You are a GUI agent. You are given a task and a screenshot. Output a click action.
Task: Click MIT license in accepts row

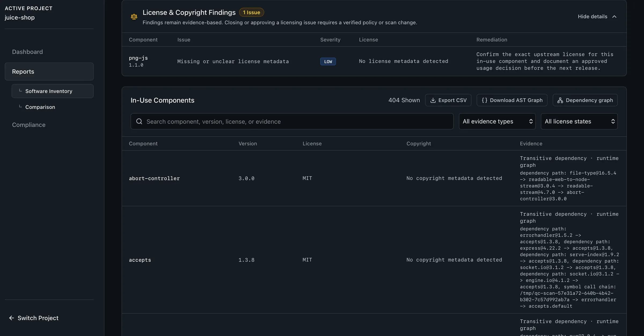307,260
